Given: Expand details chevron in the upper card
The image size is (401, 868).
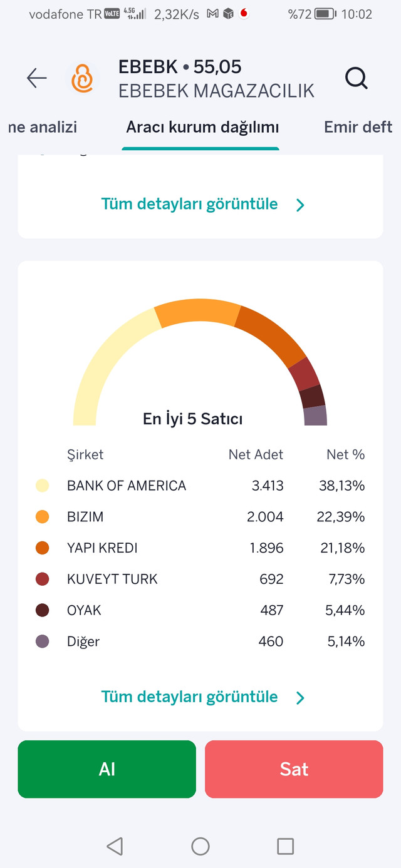Looking at the screenshot, I should click(300, 205).
